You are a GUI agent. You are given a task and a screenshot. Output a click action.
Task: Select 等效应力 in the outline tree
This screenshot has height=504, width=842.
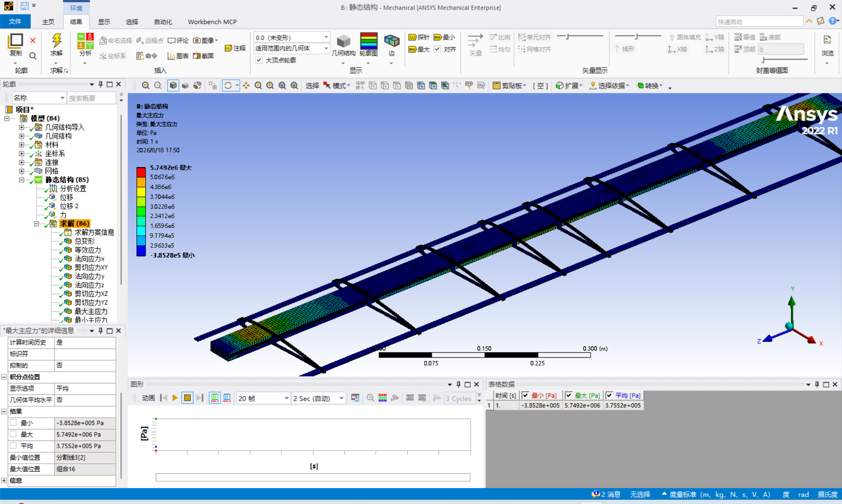87,250
